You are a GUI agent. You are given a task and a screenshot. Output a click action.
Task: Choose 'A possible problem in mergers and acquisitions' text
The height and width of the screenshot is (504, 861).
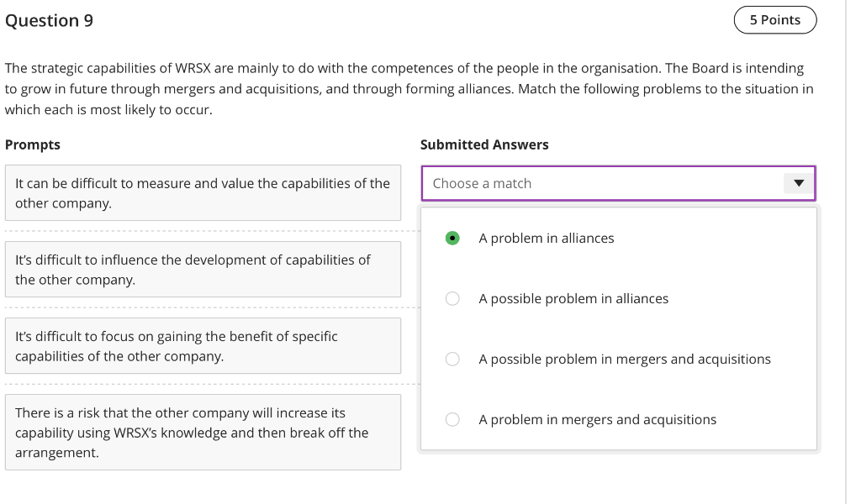624,360
